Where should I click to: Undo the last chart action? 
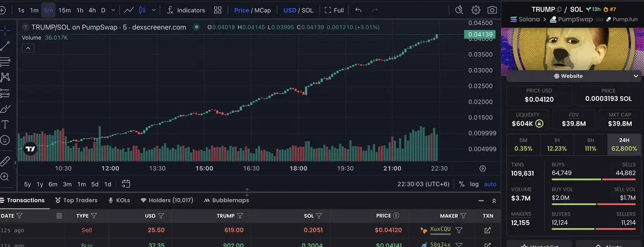[x=358, y=10]
